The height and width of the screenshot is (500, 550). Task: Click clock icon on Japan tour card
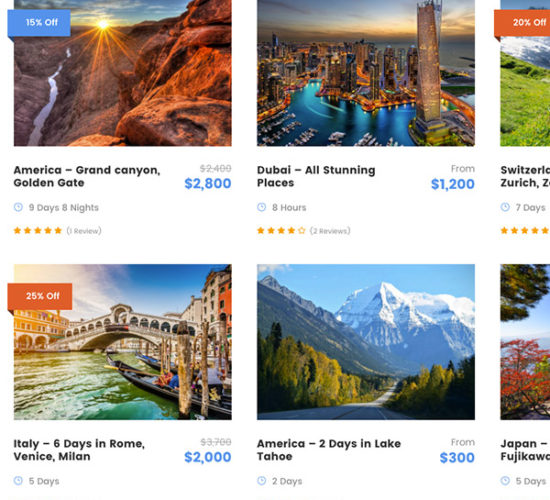505,481
